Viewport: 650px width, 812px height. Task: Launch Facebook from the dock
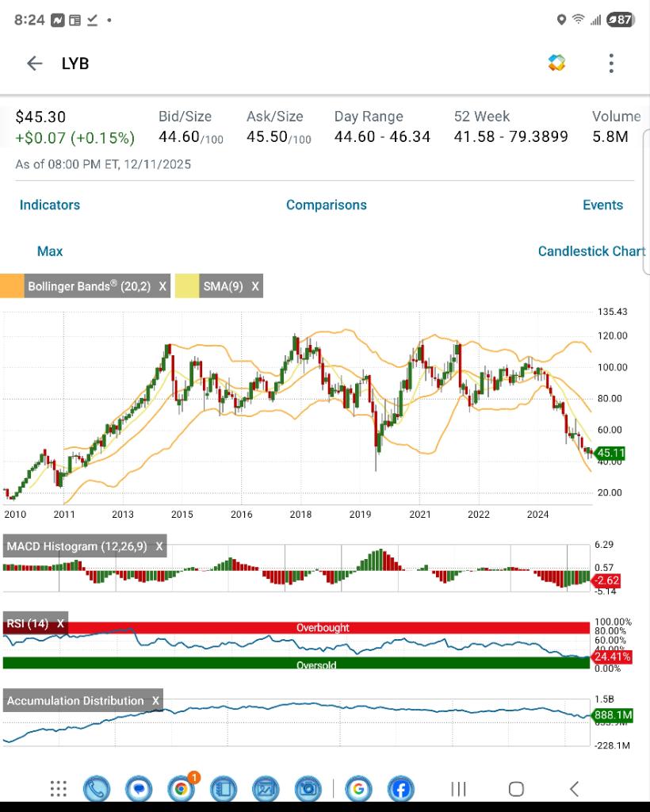click(x=400, y=789)
